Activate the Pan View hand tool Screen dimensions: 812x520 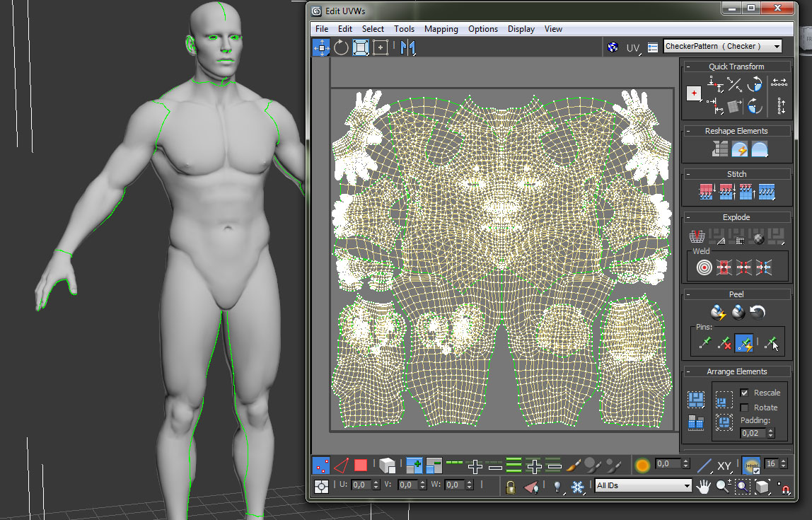pos(703,486)
